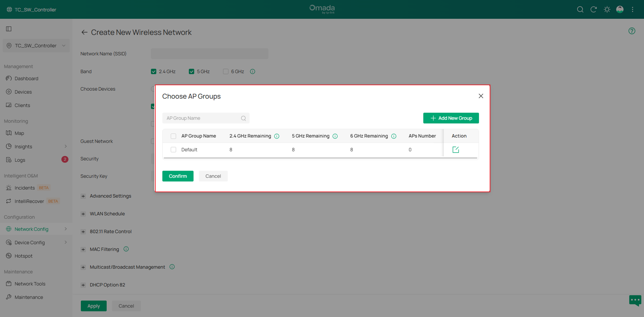The height and width of the screenshot is (317, 644).
Task: Click the AP Group Name search field
Action: point(205,118)
